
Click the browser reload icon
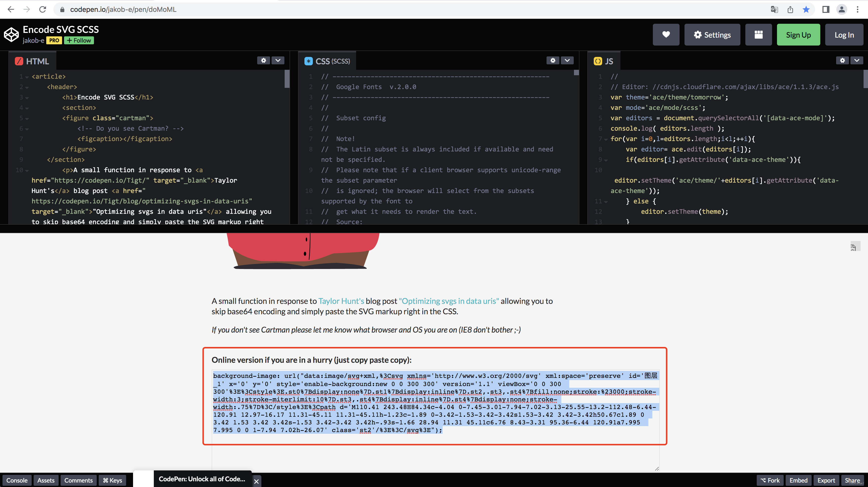click(x=43, y=9)
